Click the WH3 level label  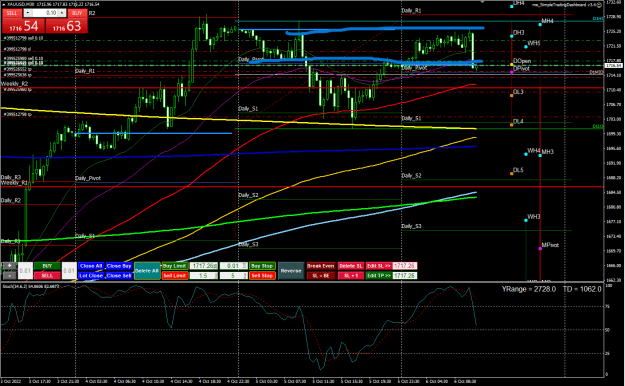pos(534,217)
